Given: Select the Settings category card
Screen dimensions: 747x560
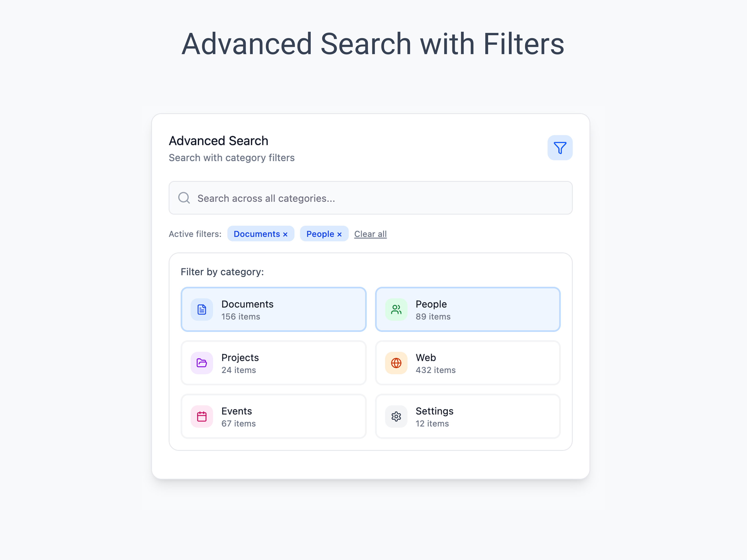Looking at the screenshot, I should 467,416.
